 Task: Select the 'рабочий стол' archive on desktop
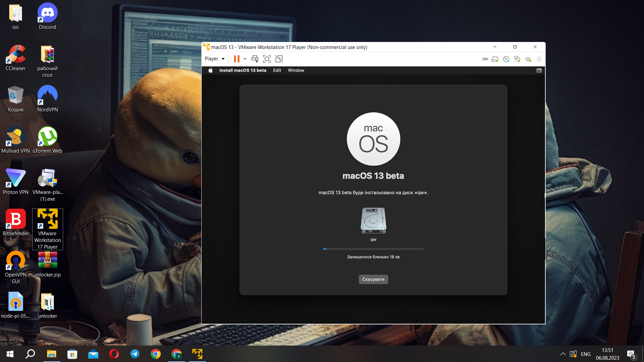click(x=47, y=61)
